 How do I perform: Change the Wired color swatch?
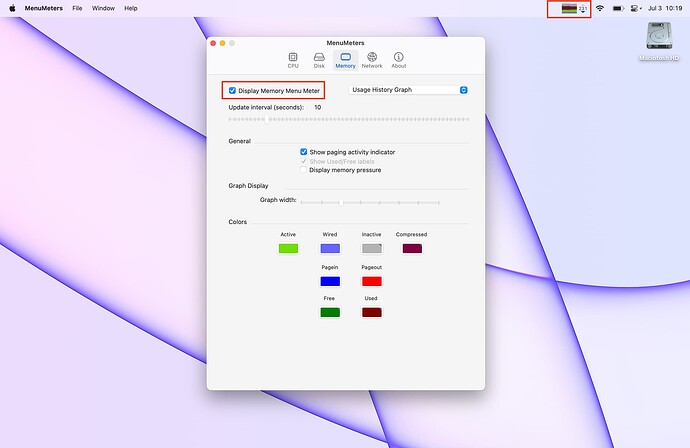(x=330, y=249)
